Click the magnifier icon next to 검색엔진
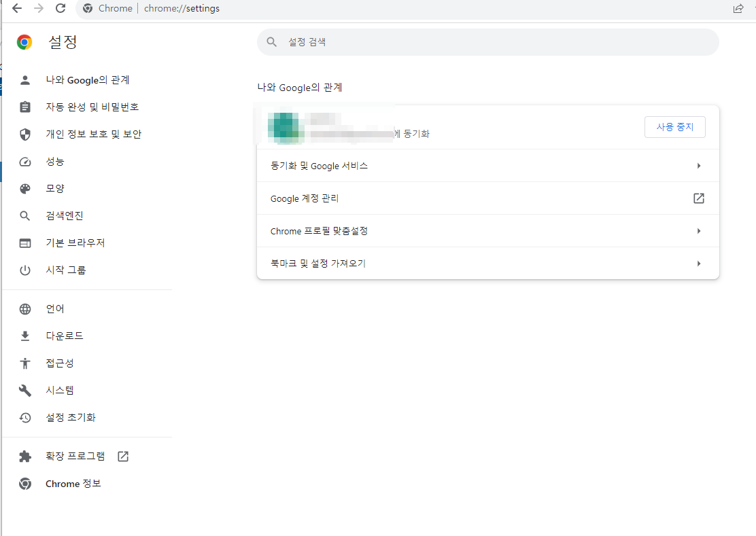 pos(24,215)
